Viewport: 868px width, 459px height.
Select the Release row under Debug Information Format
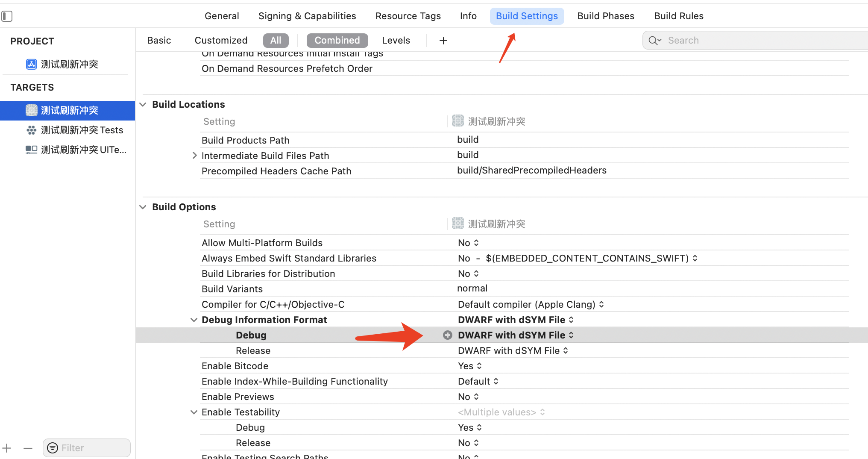(x=253, y=350)
